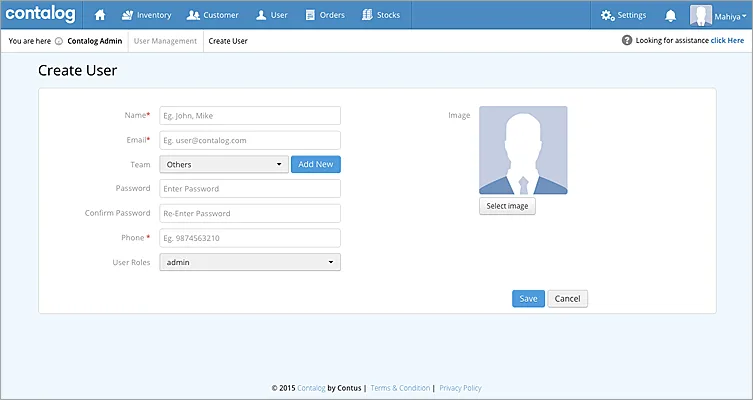Viewport: 753px width, 400px height.
Task: Expand the Team dropdown showing Others
Action: (224, 164)
